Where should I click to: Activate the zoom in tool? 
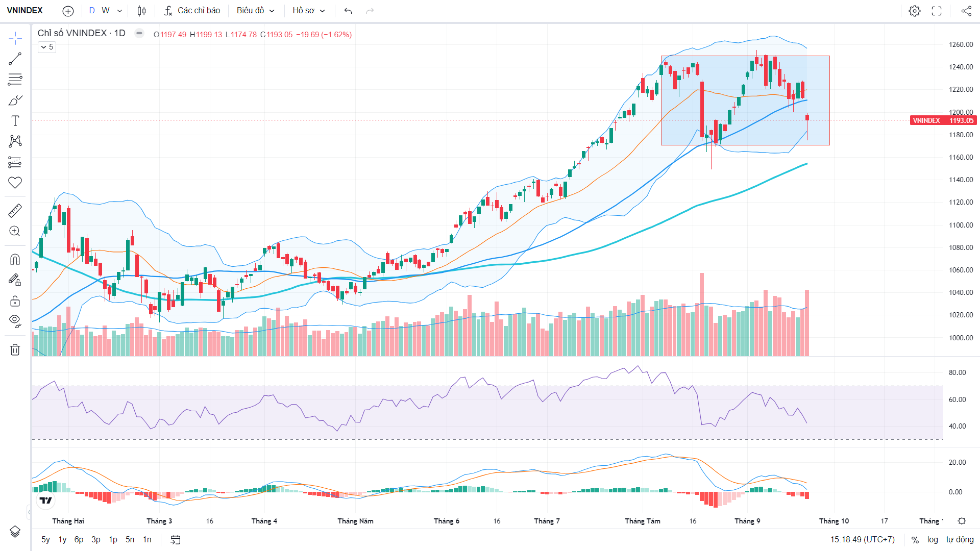pyautogui.click(x=15, y=231)
